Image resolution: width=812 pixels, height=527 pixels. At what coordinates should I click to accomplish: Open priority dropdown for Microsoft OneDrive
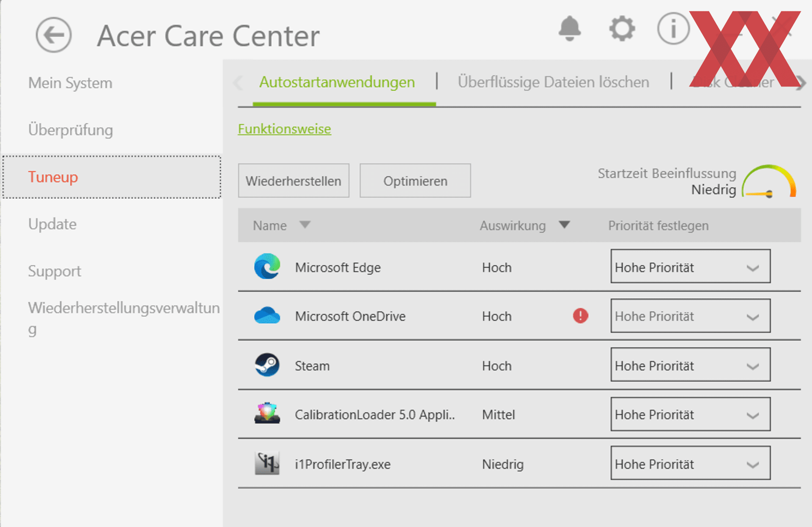click(x=690, y=316)
